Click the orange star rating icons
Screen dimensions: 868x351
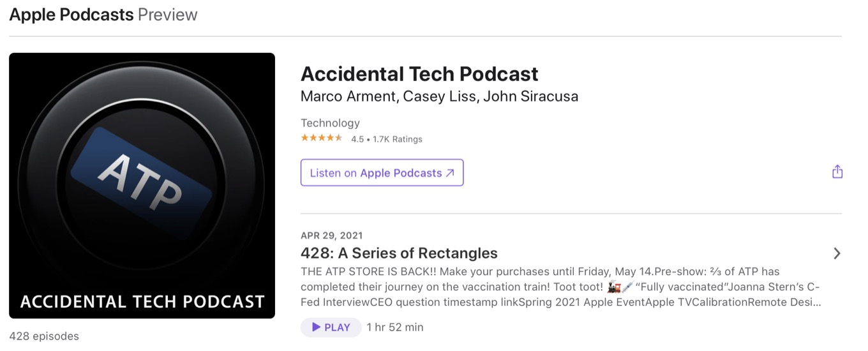pyautogui.click(x=322, y=138)
